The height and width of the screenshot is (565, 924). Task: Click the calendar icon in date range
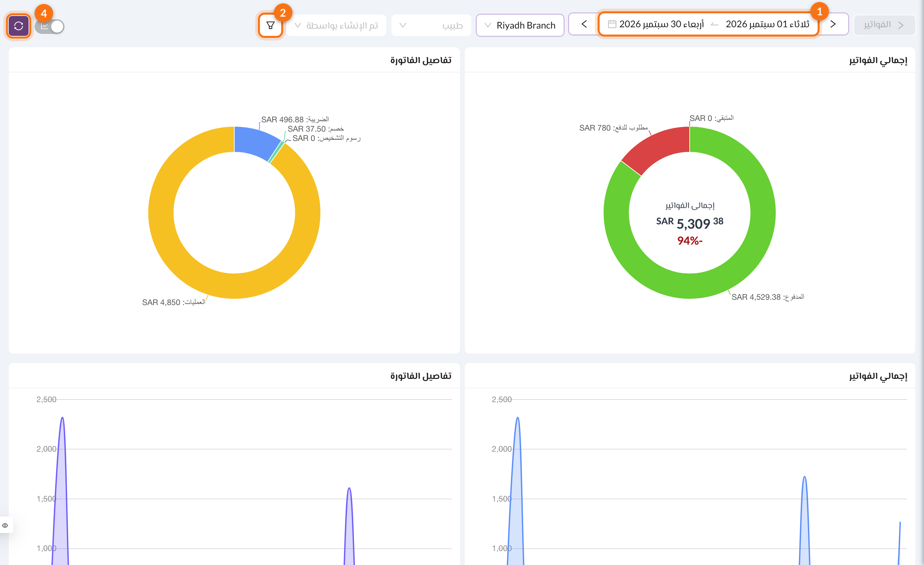click(612, 24)
